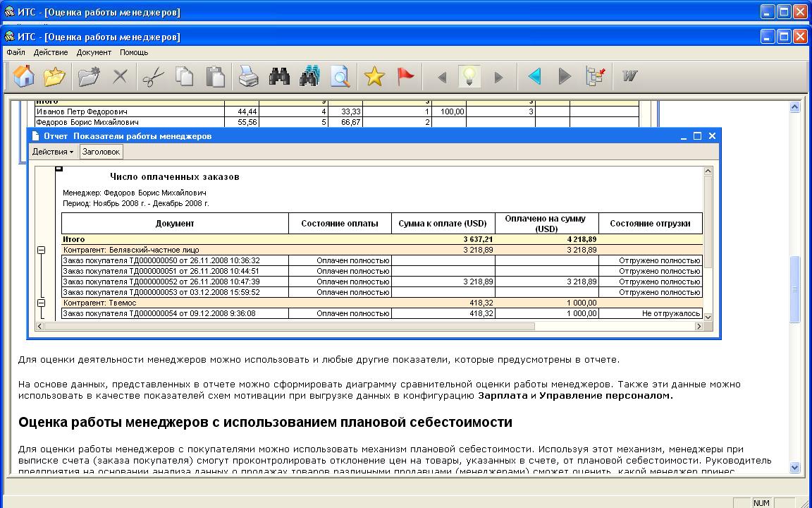Screen dimensions: 812x508
Task: Collapse the Контрагент: Белявский-частное лицо group
Action: 41,250
